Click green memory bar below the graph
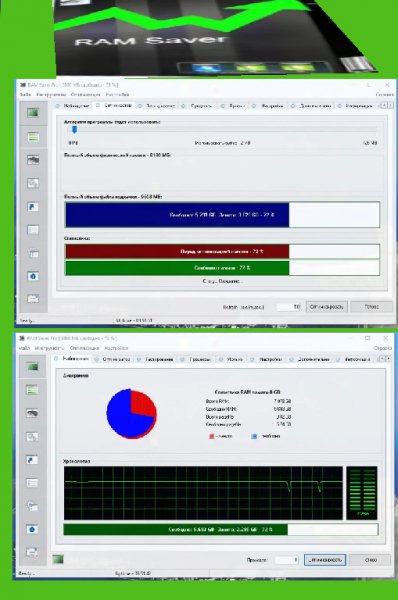The height and width of the screenshot is (600, 398). click(x=221, y=530)
